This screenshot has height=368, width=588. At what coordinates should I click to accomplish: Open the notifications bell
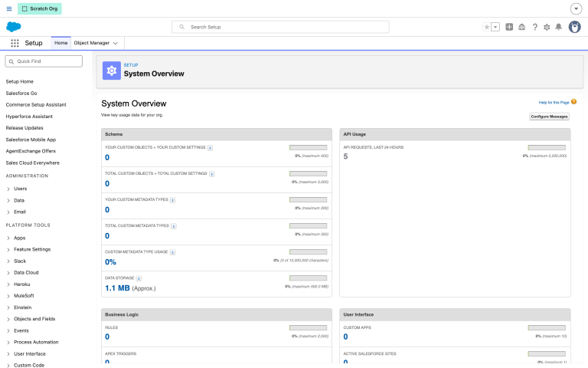click(x=558, y=27)
